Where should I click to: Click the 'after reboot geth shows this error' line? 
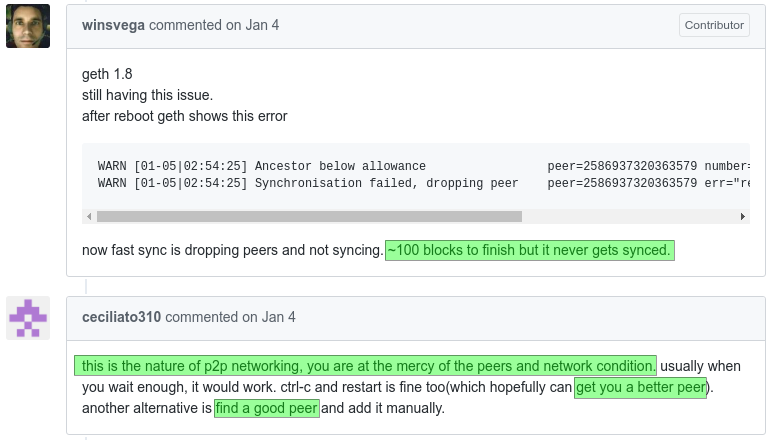pos(184,116)
